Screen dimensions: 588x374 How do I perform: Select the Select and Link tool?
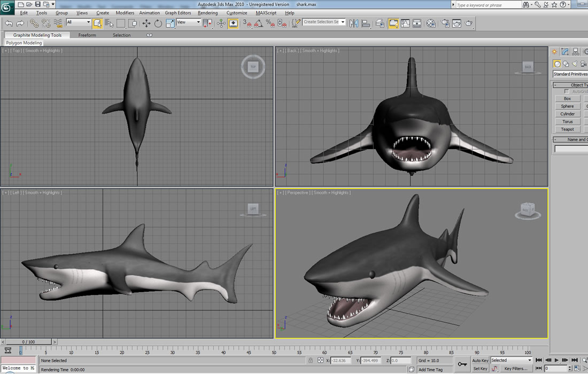pos(34,24)
